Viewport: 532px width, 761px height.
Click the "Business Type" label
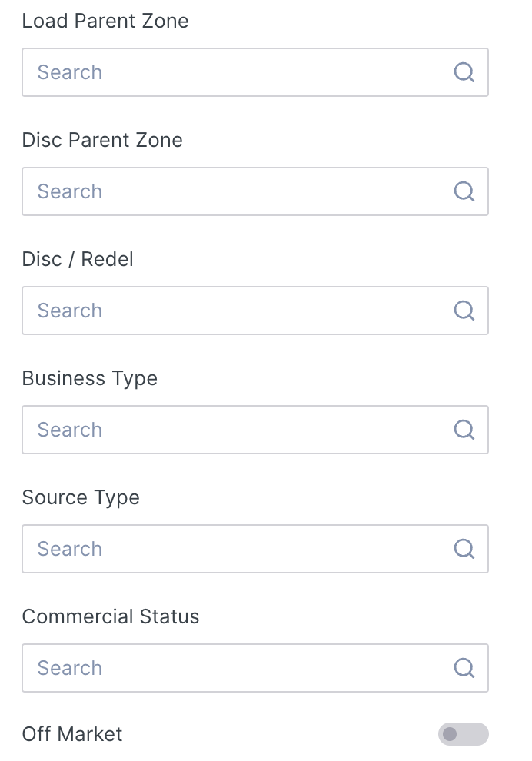90,378
